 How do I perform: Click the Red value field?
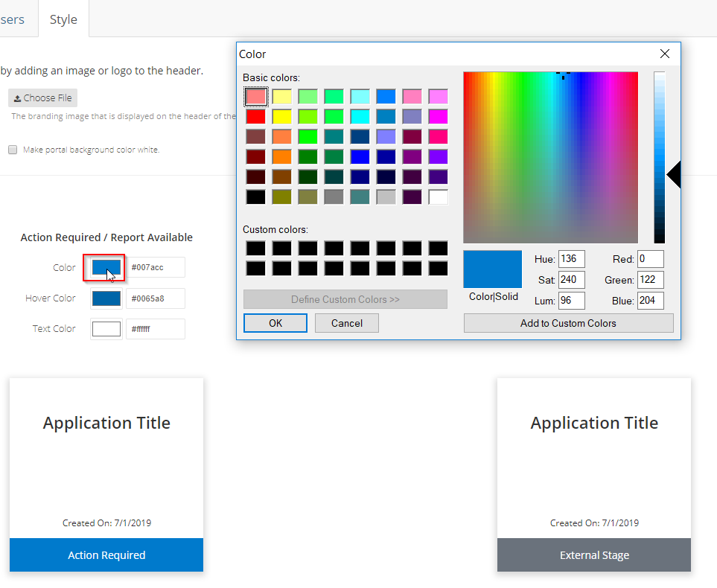click(x=650, y=259)
